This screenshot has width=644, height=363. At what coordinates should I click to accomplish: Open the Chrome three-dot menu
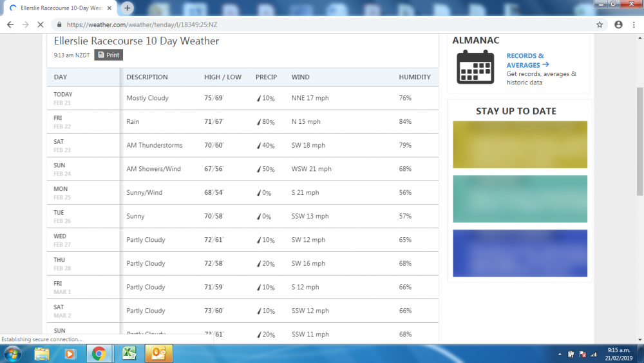coord(634,25)
